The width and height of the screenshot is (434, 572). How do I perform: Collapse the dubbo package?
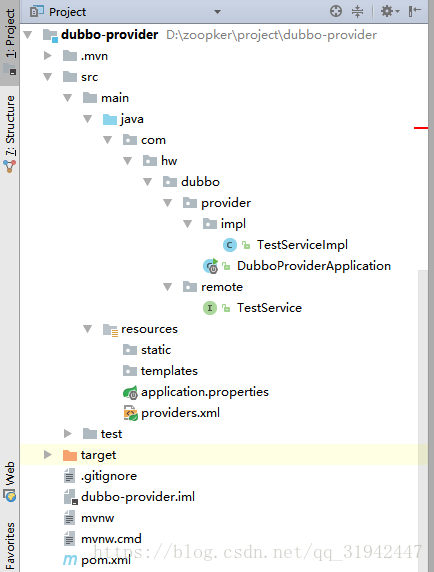[x=148, y=182]
